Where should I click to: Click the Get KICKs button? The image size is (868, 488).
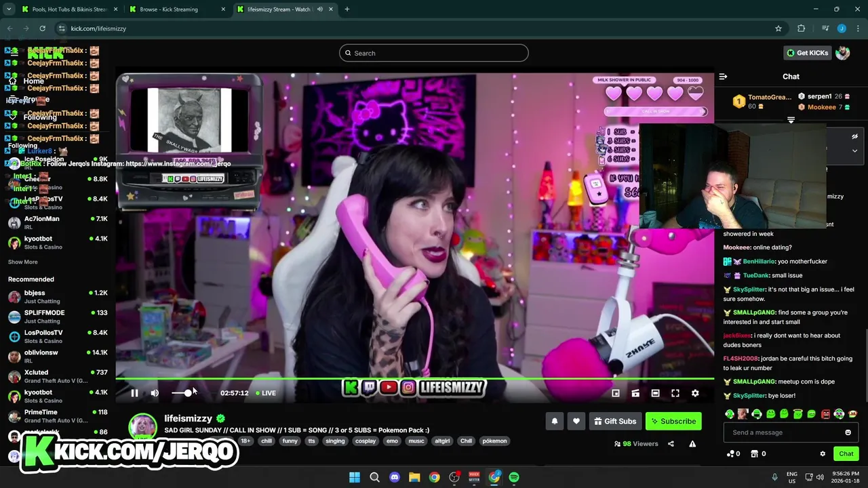coord(807,53)
